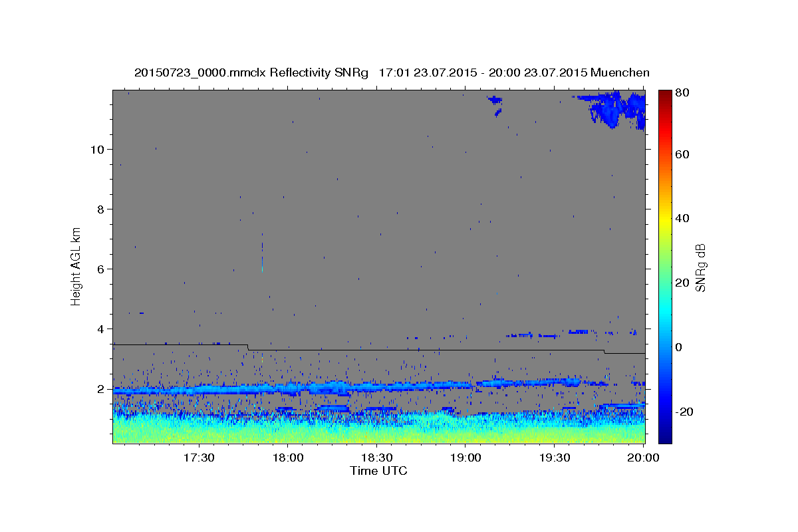Select the 19:30 time tick label
This screenshot has height=532, width=798.
[x=555, y=458]
